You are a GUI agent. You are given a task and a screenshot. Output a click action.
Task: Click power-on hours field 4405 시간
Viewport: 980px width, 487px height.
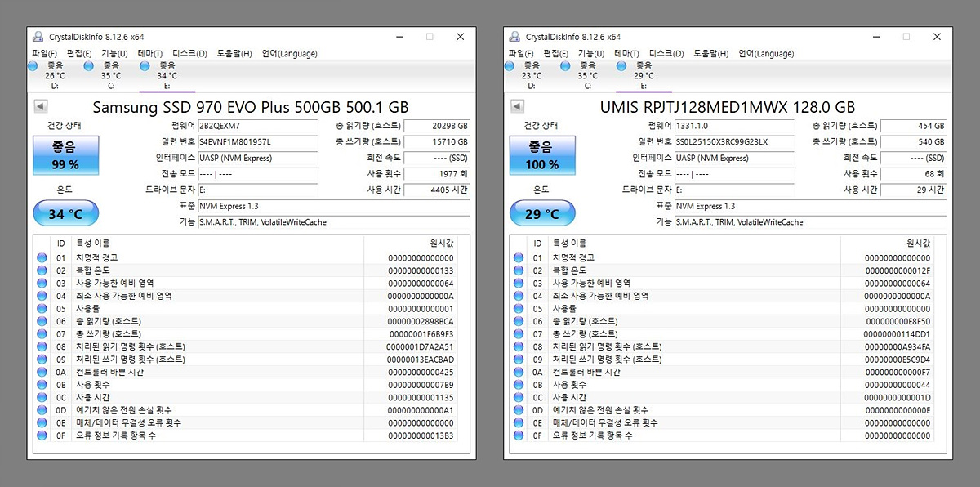(x=437, y=190)
